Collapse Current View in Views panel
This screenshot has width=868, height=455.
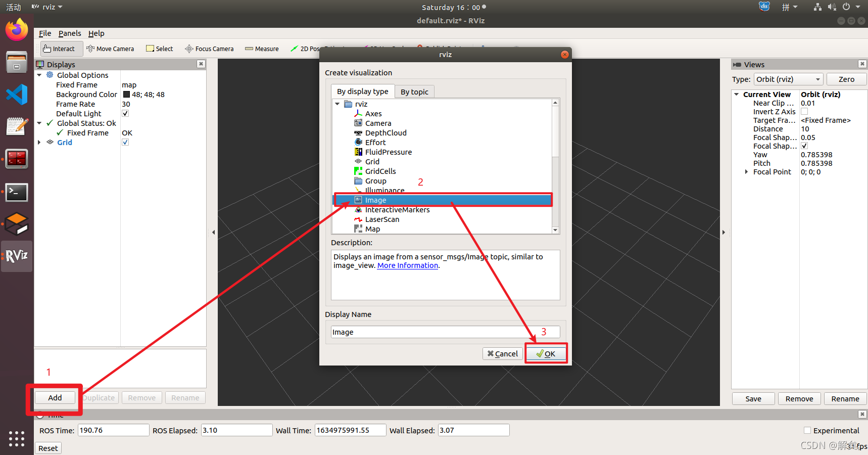pos(737,95)
